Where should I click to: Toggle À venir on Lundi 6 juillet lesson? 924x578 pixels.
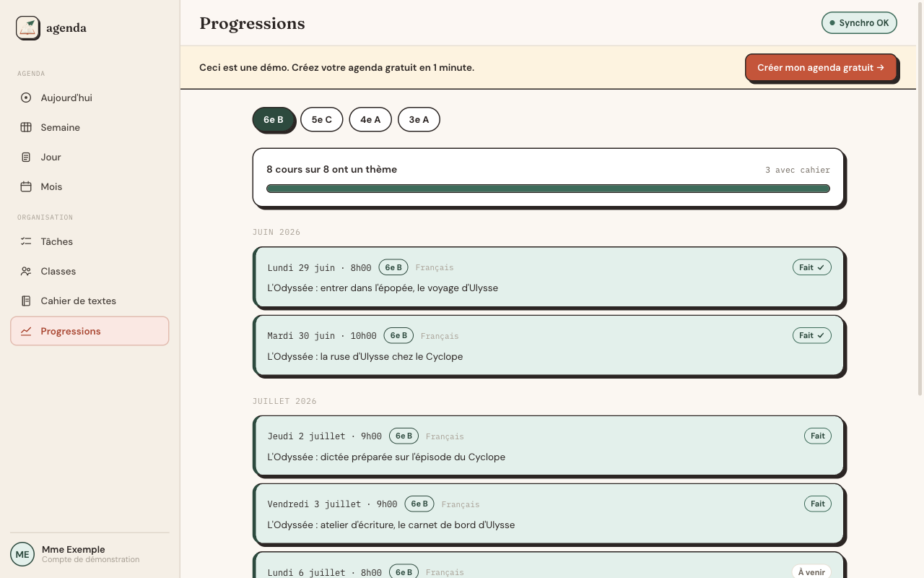coord(811,571)
